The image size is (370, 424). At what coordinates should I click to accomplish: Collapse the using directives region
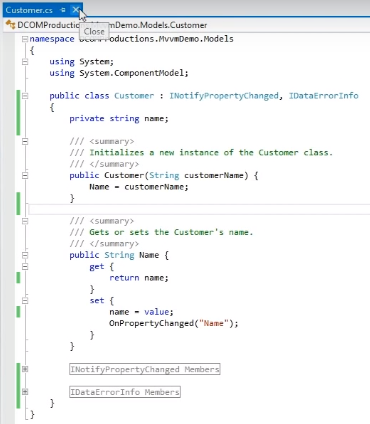(x=25, y=62)
